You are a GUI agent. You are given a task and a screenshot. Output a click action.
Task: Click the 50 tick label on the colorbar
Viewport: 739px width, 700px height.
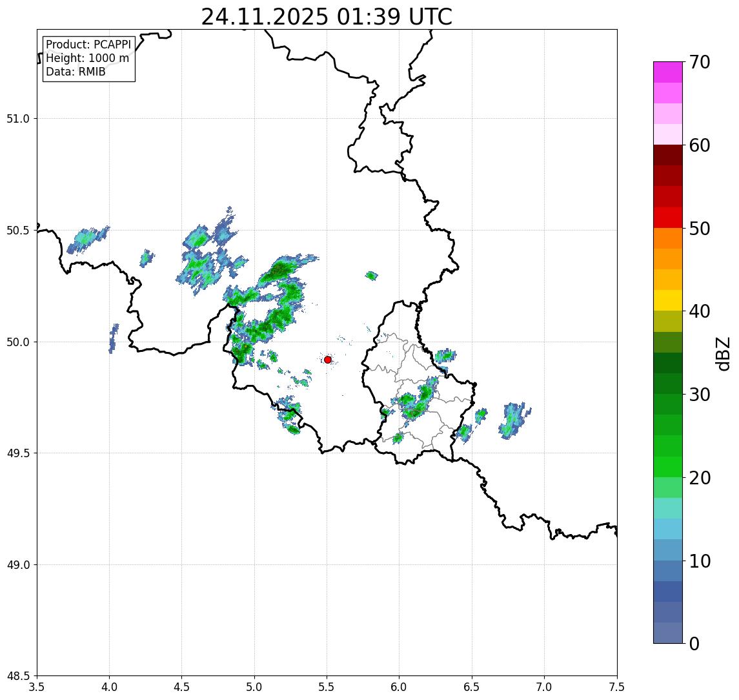[x=699, y=229]
